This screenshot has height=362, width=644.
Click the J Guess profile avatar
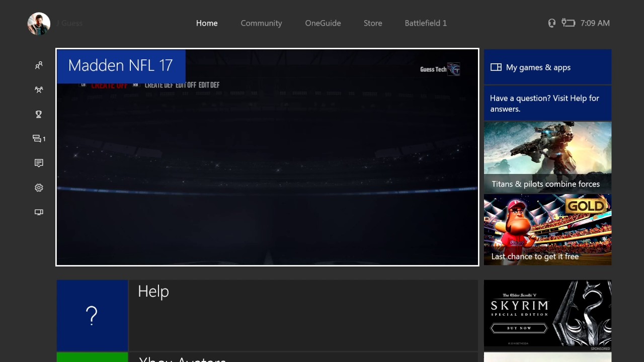(39, 24)
